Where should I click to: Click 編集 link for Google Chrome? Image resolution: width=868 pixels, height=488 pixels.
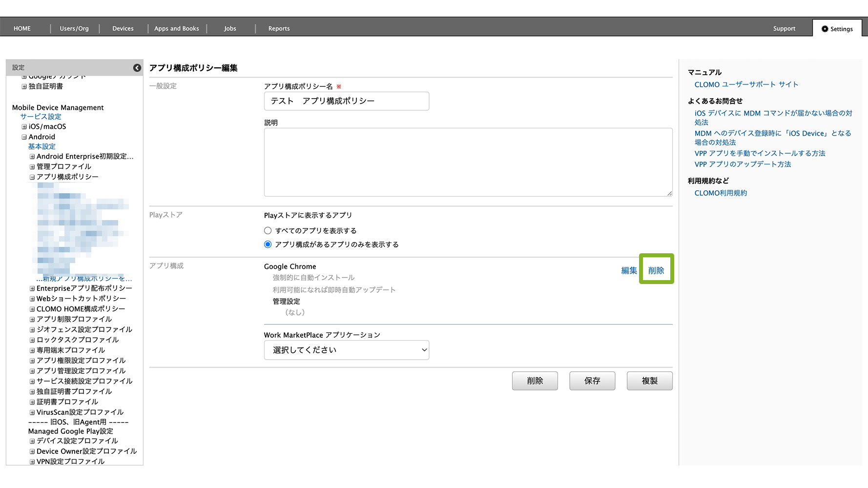tap(629, 270)
